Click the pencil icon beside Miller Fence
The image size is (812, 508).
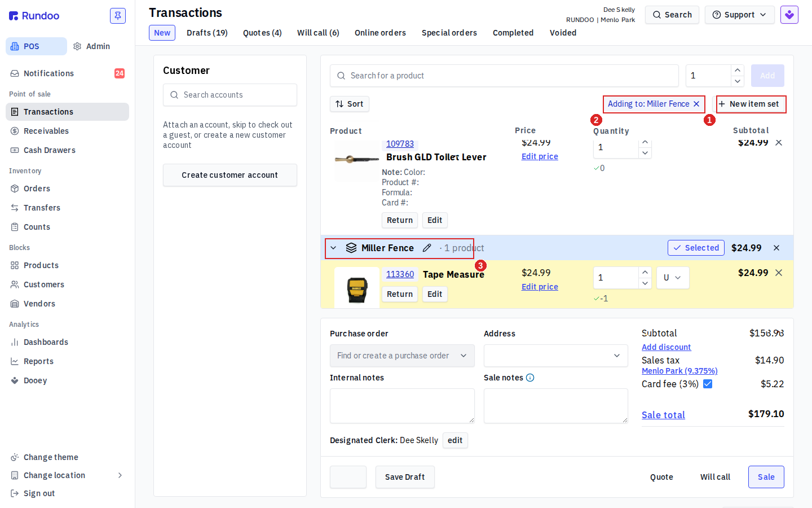tap(427, 248)
